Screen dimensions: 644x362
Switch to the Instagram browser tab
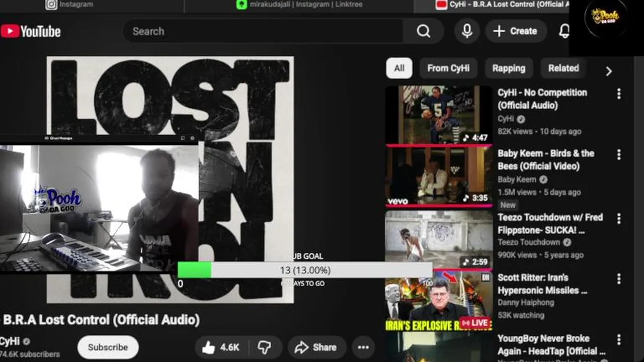(92, 5)
